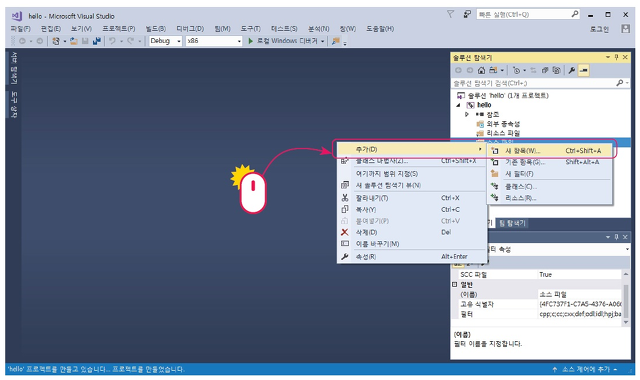Click the account avatar icon next to 로그인
The height and width of the screenshot is (380, 640).
(625, 29)
